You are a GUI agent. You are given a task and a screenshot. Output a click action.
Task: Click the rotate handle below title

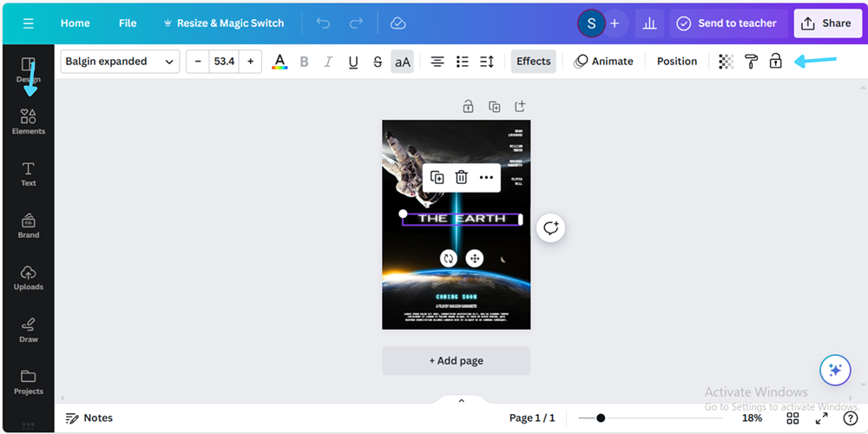tap(449, 259)
